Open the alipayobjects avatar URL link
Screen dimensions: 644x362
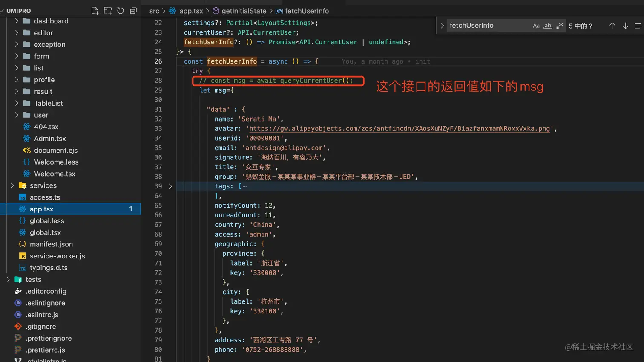coord(400,128)
